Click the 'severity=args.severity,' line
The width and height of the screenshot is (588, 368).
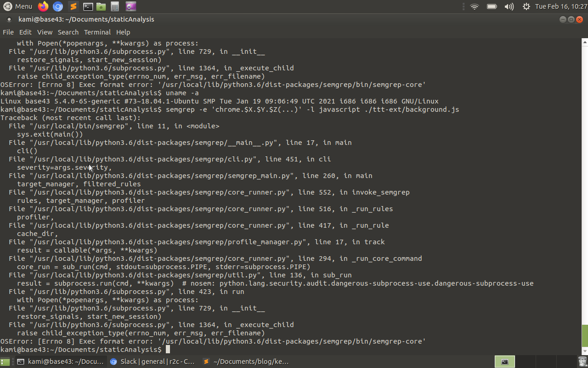[64, 167]
